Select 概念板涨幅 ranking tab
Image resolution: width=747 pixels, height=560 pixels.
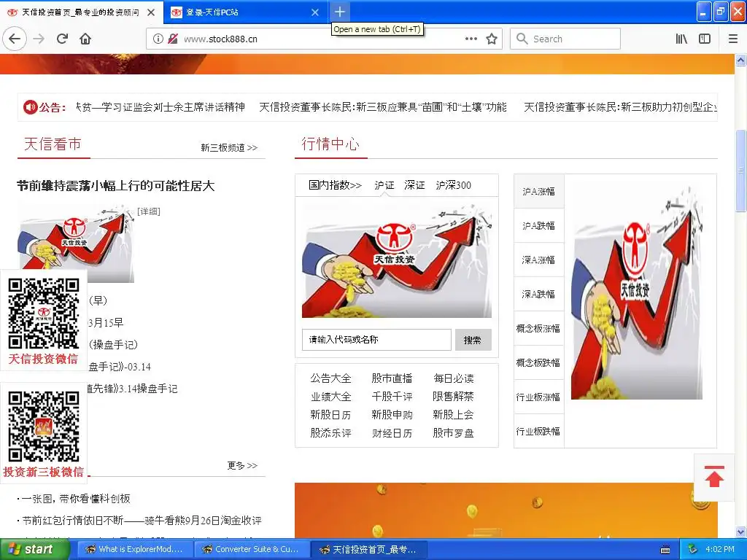(539, 329)
